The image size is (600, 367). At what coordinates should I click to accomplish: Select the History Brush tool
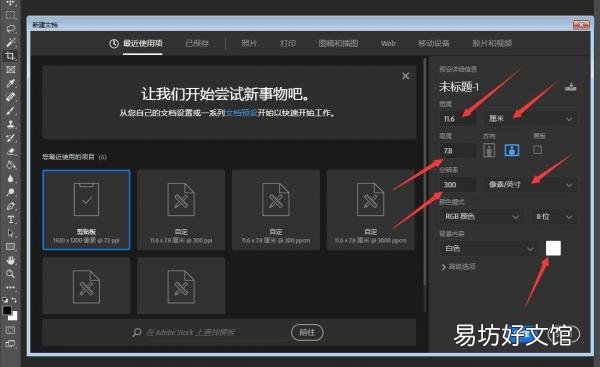click(x=10, y=138)
